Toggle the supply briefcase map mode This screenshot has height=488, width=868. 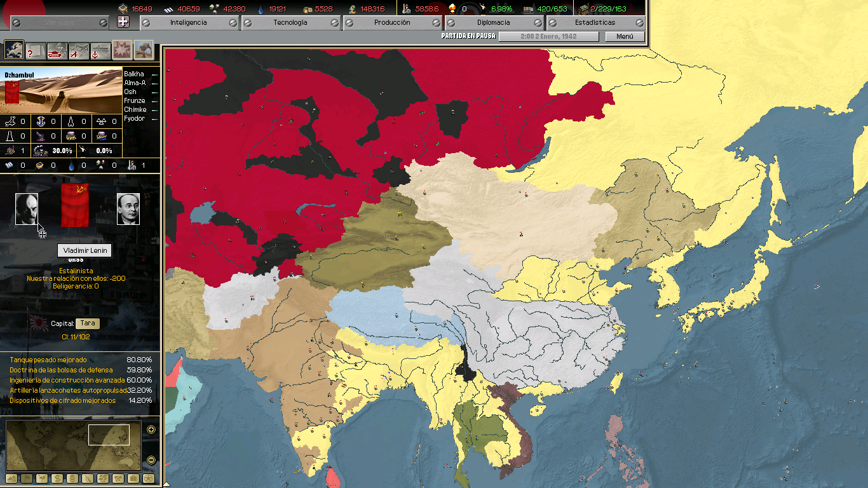(133, 478)
